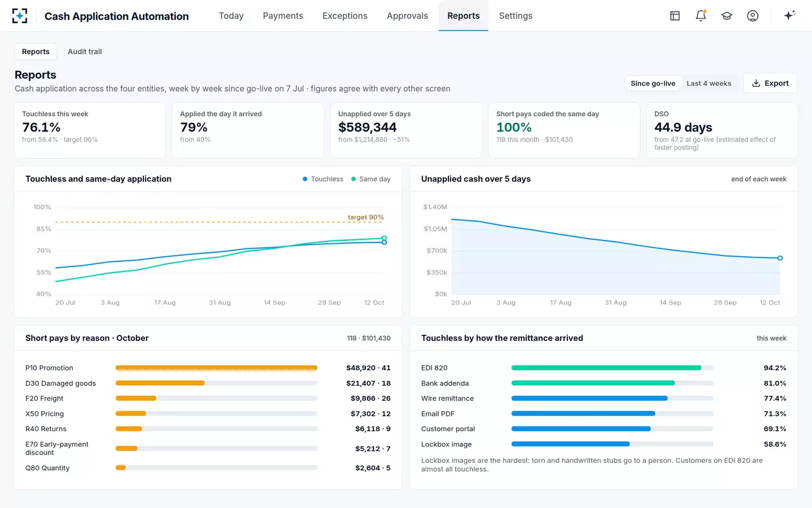Switch to the Exceptions tab
The height and width of the screenshot is (508, 812).
point(345,16)
